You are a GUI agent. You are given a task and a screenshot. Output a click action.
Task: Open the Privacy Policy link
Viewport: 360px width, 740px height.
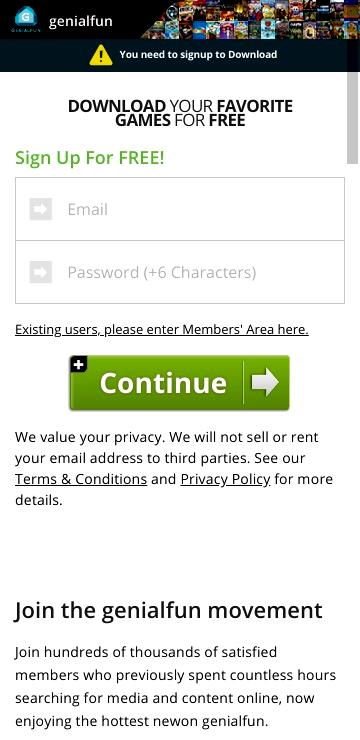tap(226, 479)
